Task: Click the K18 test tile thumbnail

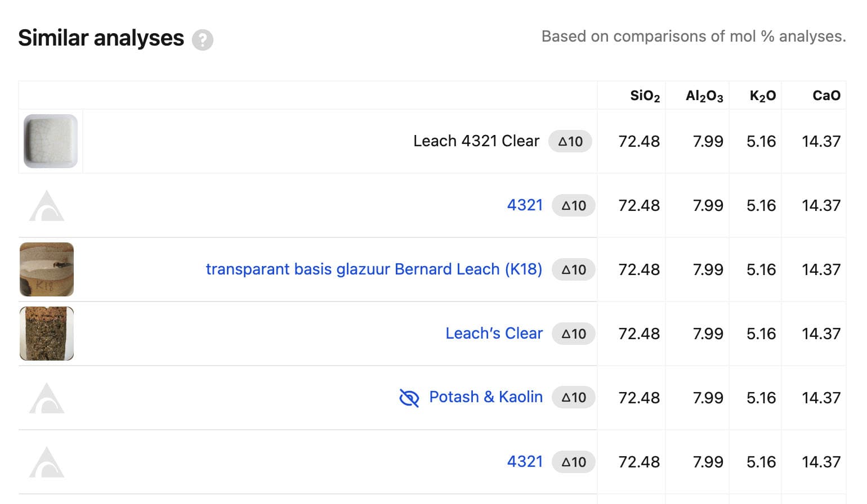Action: 47,269
